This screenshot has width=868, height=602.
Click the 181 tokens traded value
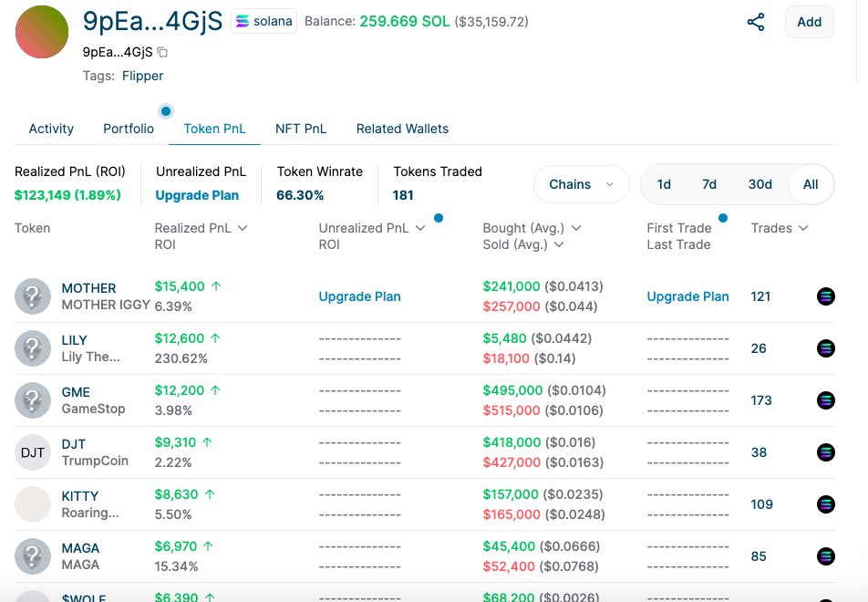(403, 195)
